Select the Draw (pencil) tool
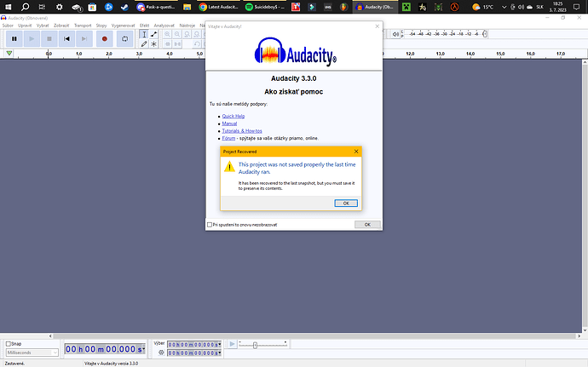The width and height of the screenshot is (588, 367). pyautogui.click(x=144, y=44)
